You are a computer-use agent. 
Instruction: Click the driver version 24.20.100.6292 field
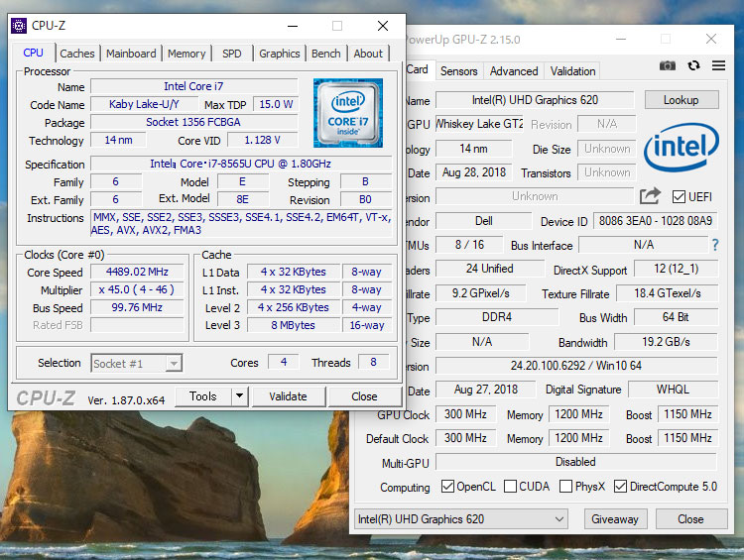576,366
